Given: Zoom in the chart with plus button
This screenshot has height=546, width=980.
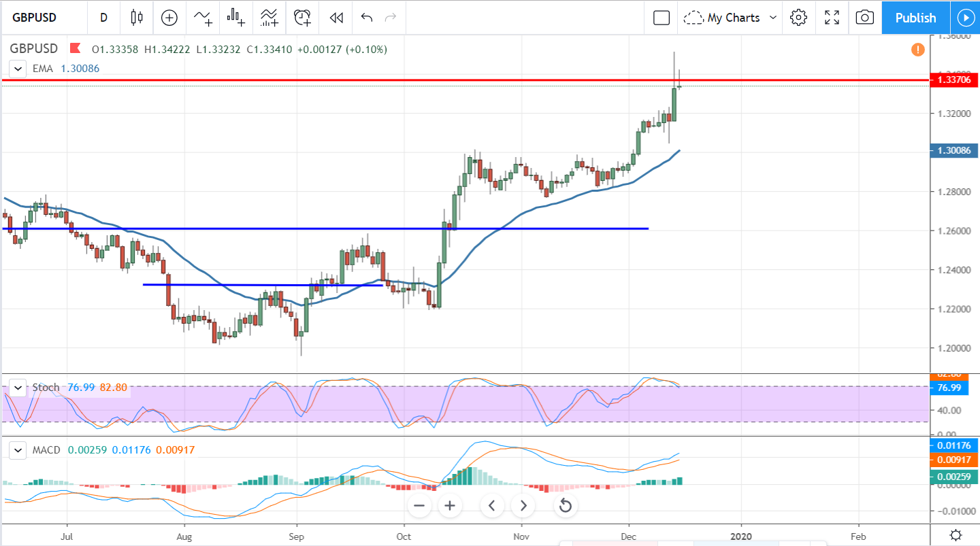Looking at the screenshot, I should point(450,505).
